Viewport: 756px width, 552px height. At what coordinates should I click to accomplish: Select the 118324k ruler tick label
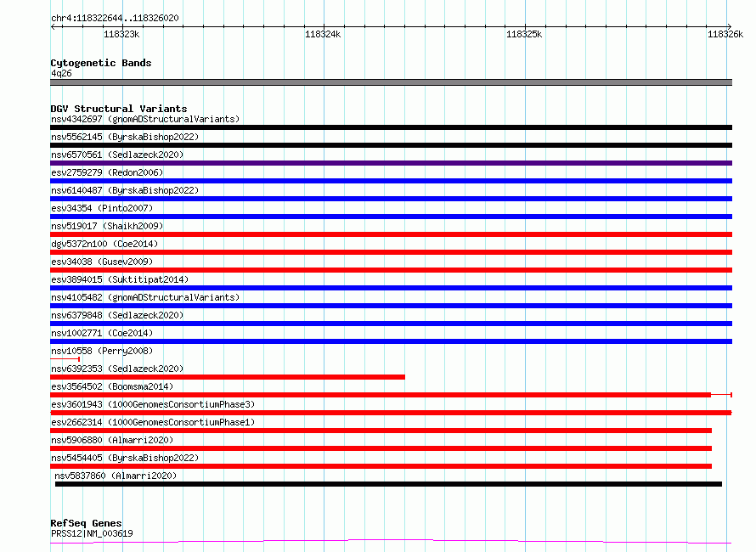point(323,34)
